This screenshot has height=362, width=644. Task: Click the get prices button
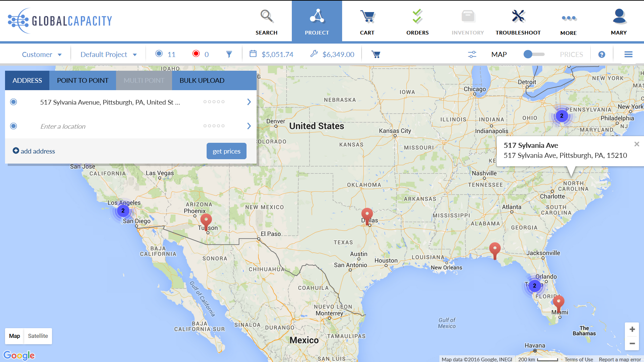click(x=226, y=151)
